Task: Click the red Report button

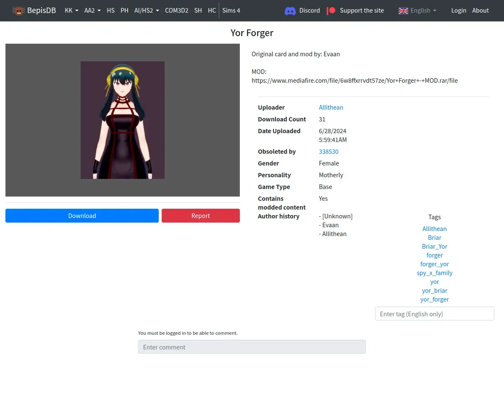Action: coord(201,216)
